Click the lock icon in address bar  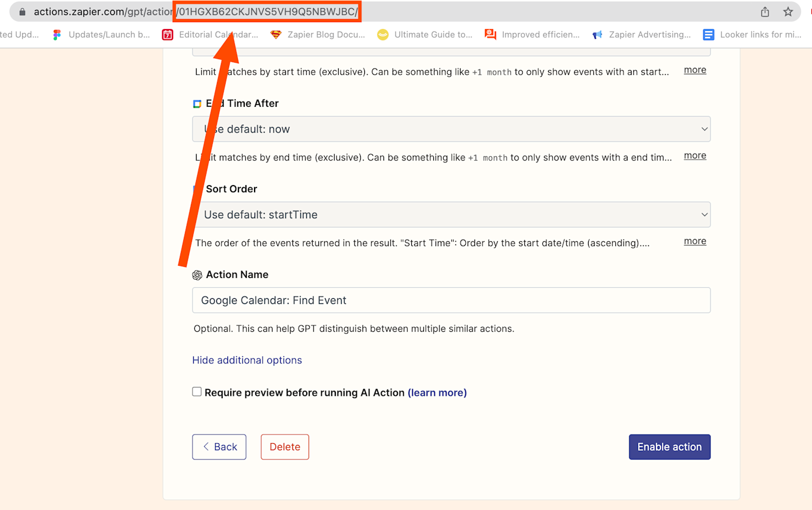(x=23, y=12)
